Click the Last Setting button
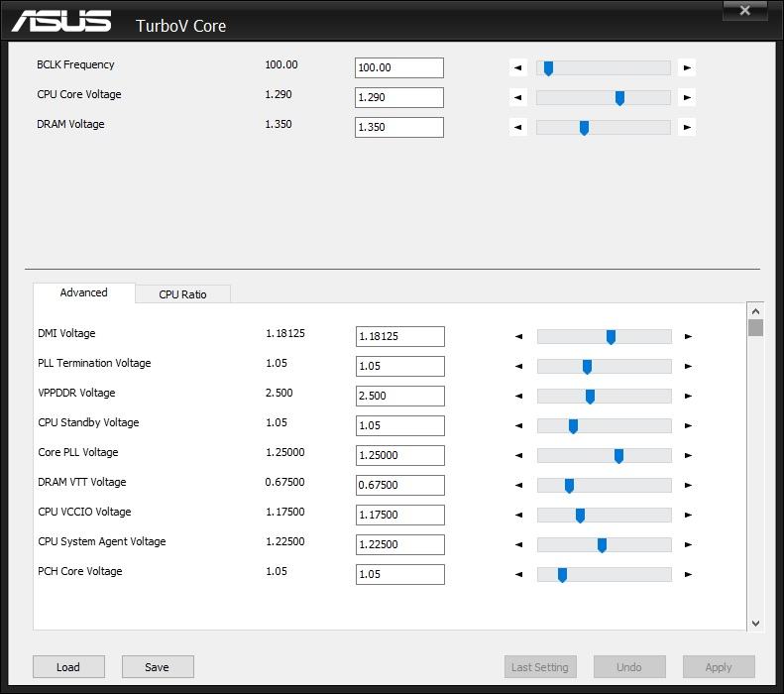784x694 pixels. click(540, 667)
